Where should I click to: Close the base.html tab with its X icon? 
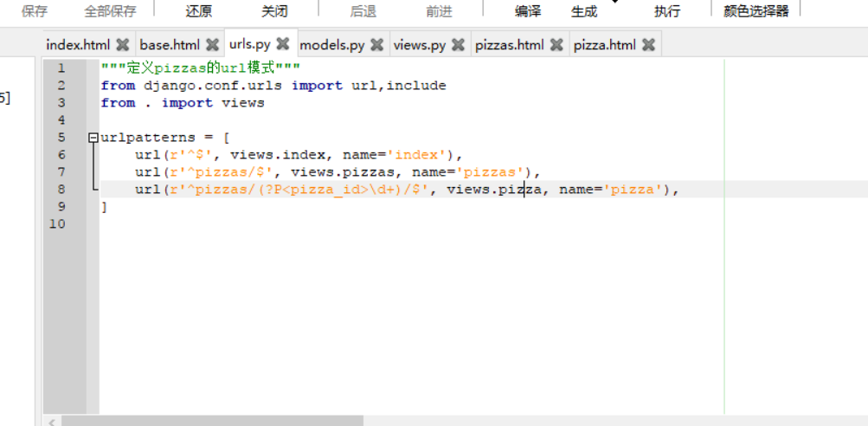click(212, 45)
